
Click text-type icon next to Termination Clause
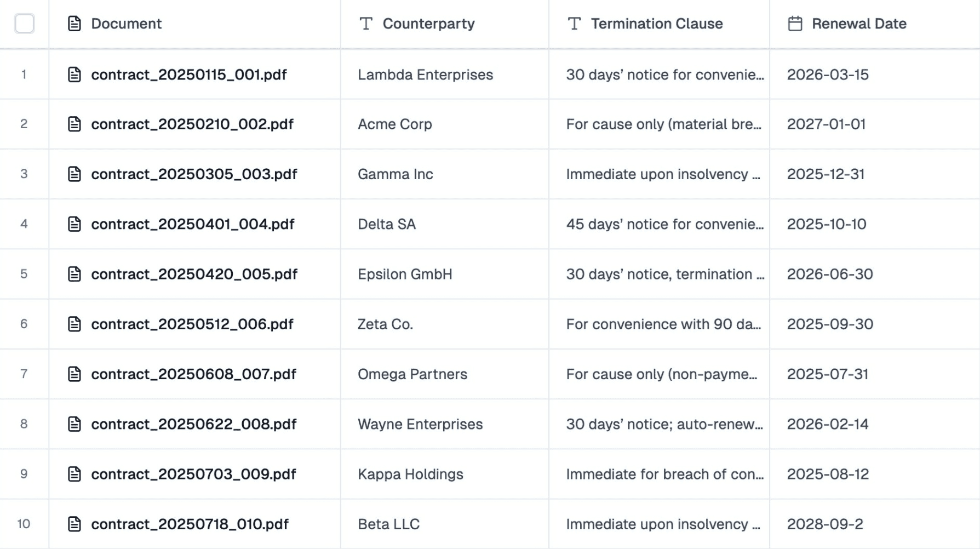coord(574,24)
